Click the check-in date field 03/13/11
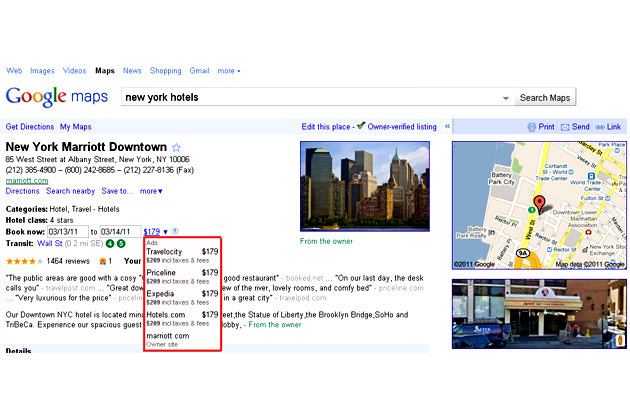Viewport: 630px width, 420px height. [x=68, y=232]
